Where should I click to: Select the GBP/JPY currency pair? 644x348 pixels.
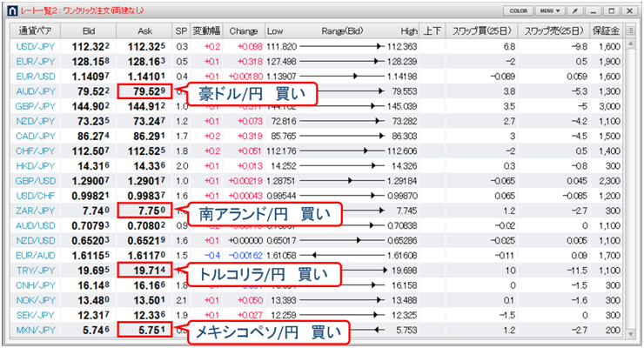36,106
